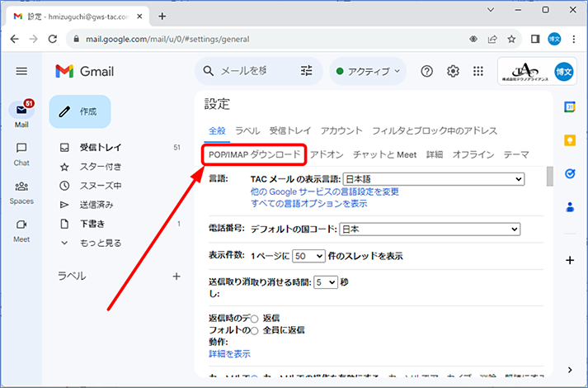Select the テーマ settings tab
Screen dimensions: 588x388
point(516,154)
